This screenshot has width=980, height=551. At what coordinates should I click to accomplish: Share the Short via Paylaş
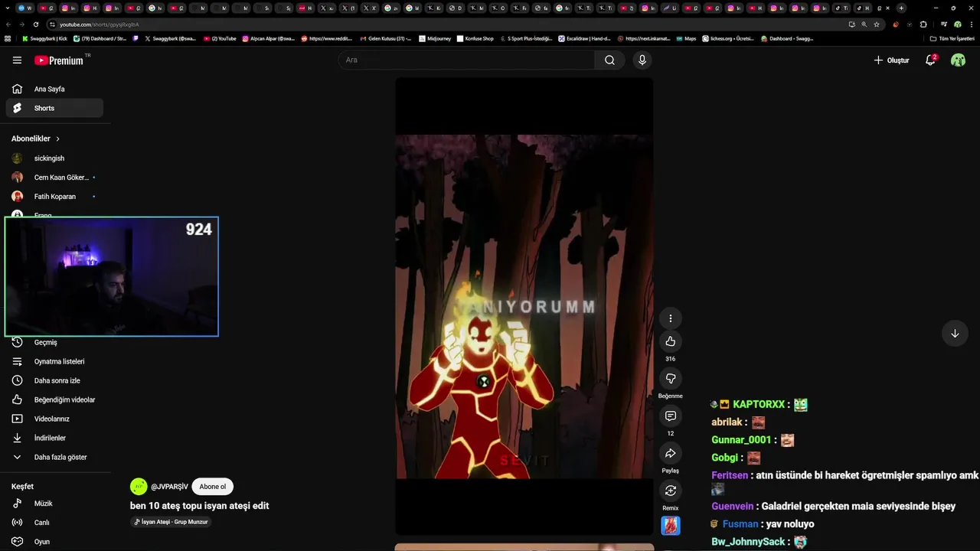[671, 453]
